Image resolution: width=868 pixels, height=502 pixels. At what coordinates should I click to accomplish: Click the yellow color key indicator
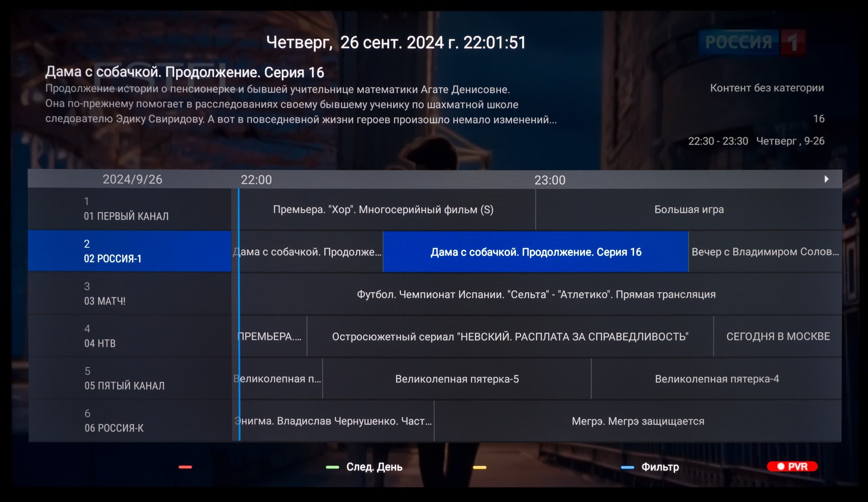click(479, 467)
